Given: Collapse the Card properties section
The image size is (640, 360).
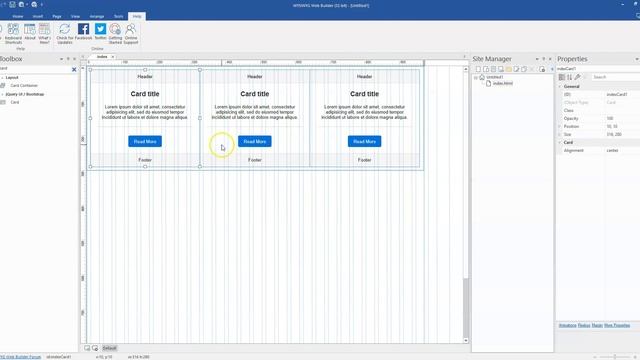Looking at the screenshot, I should coord(560,142).
